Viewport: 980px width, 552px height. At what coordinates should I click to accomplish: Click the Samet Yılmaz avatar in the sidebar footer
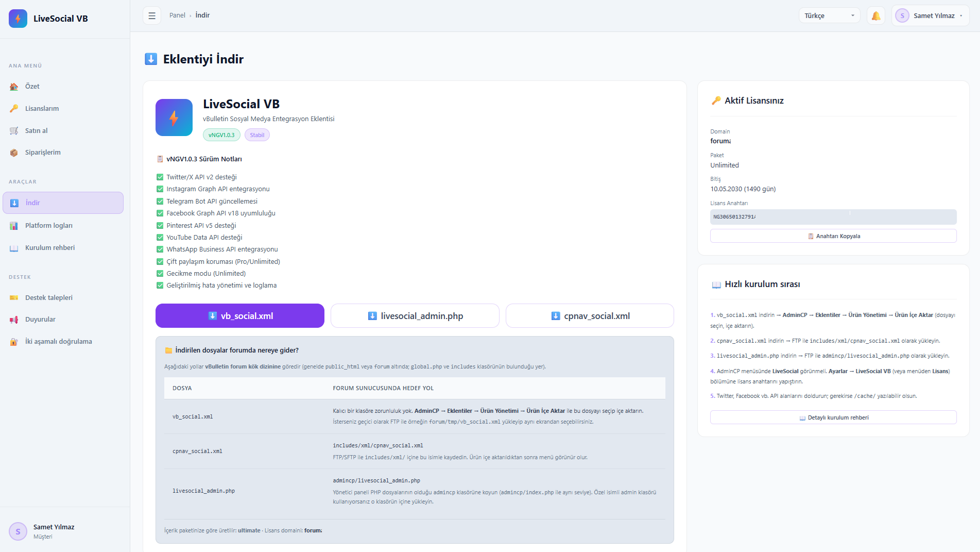[x=18, y=531]
